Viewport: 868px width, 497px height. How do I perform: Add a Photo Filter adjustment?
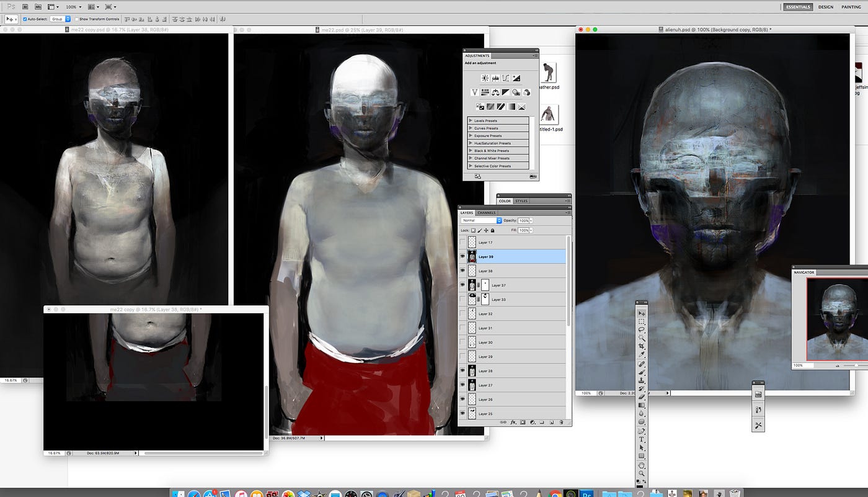click(516, 92)
